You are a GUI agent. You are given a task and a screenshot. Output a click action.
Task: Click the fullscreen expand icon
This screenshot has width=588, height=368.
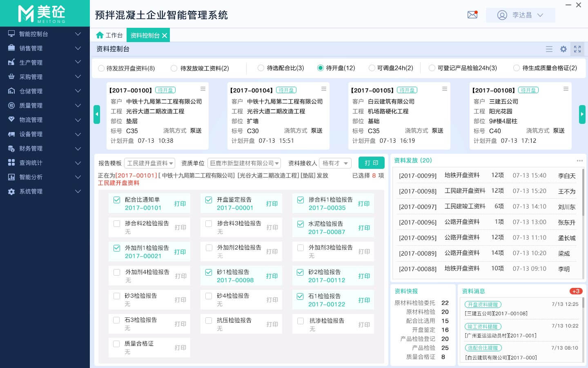577,49
